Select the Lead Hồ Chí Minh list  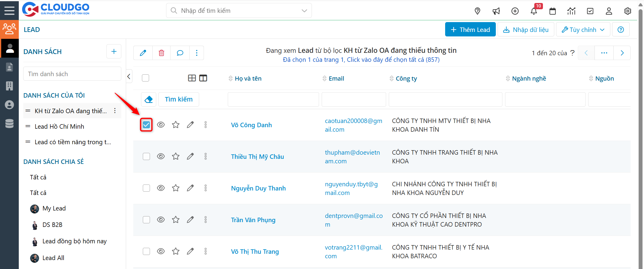[59, 127]
